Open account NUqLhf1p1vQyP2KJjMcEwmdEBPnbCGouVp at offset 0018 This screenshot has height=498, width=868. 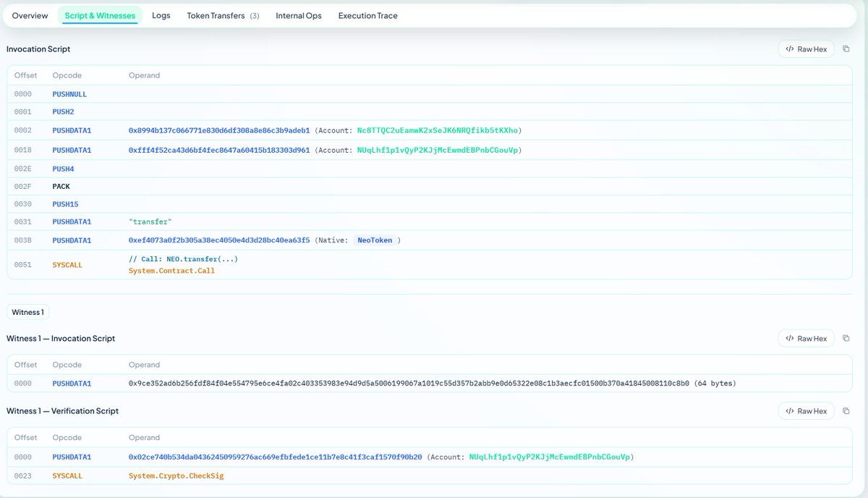[x=438, y=150]
